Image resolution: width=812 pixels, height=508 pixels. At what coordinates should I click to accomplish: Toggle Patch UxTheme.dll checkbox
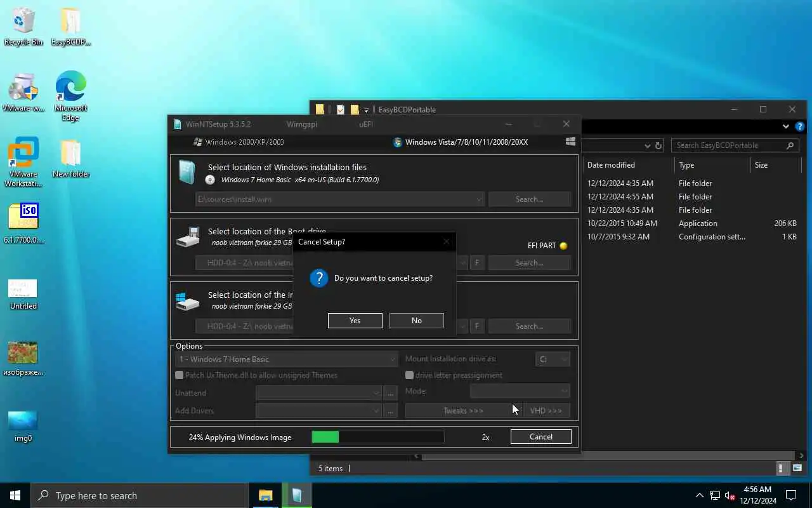coord(179,375)
